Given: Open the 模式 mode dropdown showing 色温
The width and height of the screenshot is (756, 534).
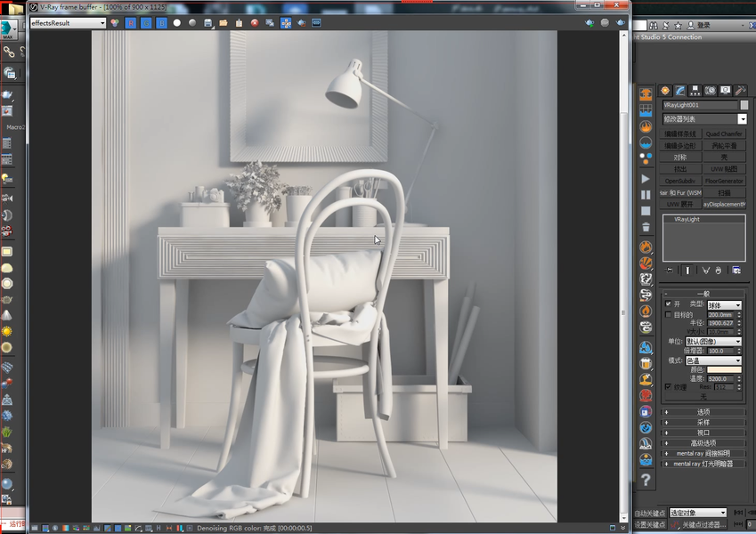Looking at the screenshot, I should coord(713,360).
